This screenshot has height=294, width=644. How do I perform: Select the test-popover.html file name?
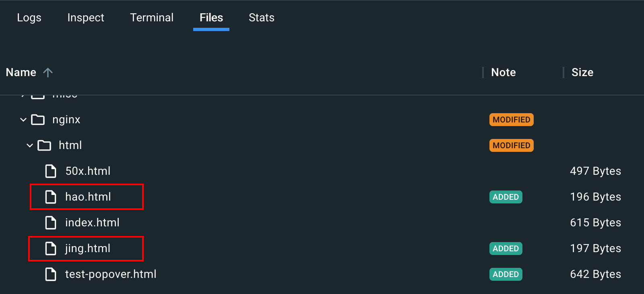click(x=111, y=274)
